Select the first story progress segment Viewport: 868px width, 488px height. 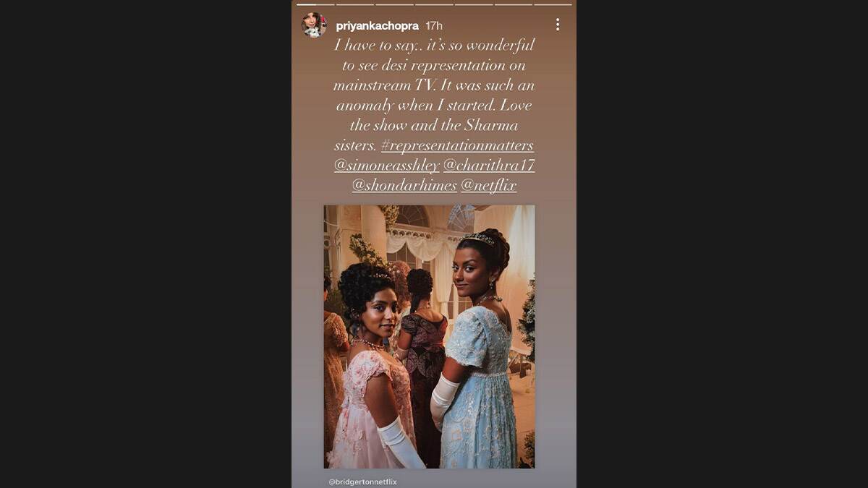[x=315, y=4]
